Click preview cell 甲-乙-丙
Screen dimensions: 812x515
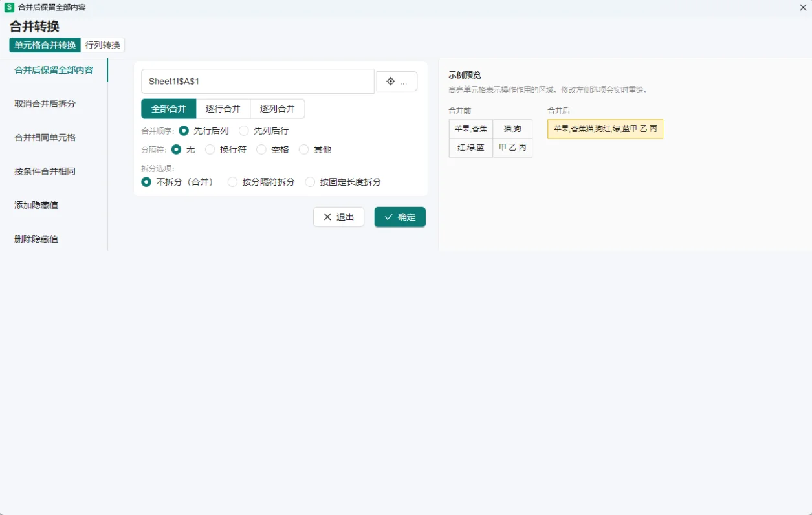(512, 148)
